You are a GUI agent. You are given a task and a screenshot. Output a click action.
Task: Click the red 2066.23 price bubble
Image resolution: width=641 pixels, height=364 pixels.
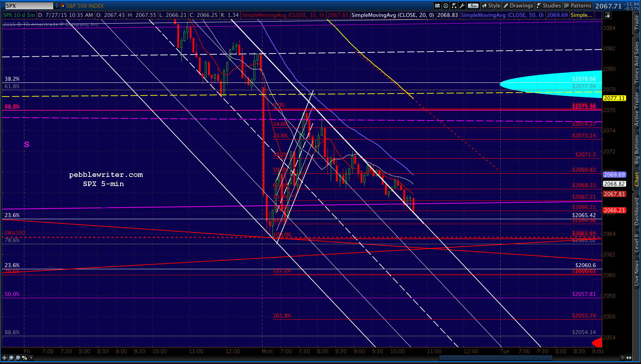pos(615,210)
